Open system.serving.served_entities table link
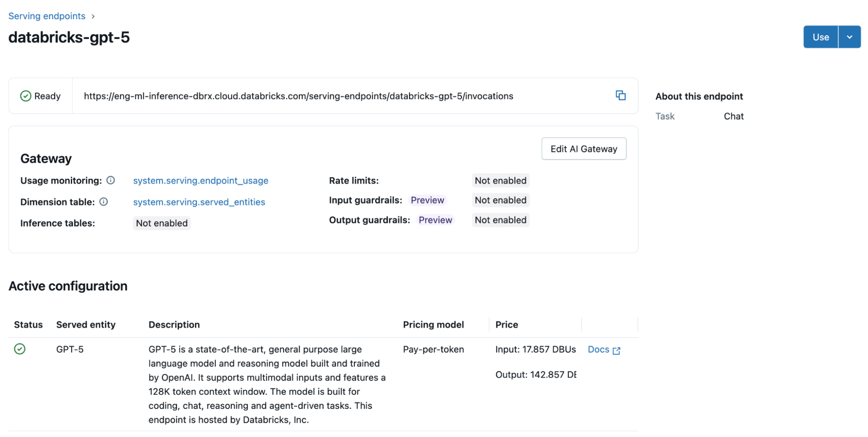This screenshot has height=437, width=868. pos(199,202)
